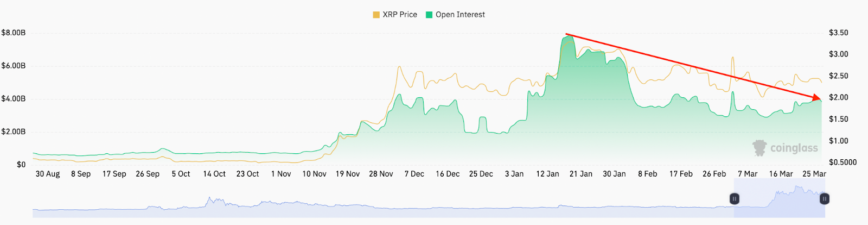Toggle the Open Interest series label
This screenshot has width=868, height=225.
pyautogui.click(x=460, y=15)
